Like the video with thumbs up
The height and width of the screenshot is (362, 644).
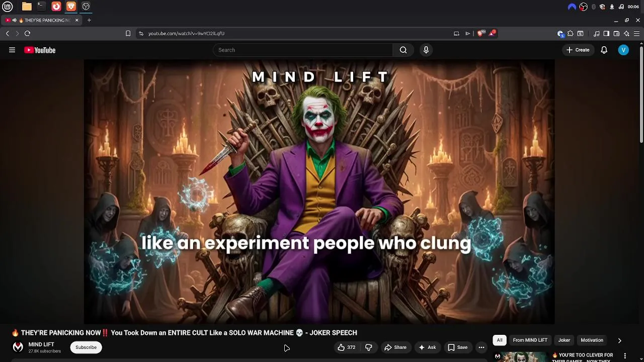[346, 347]
